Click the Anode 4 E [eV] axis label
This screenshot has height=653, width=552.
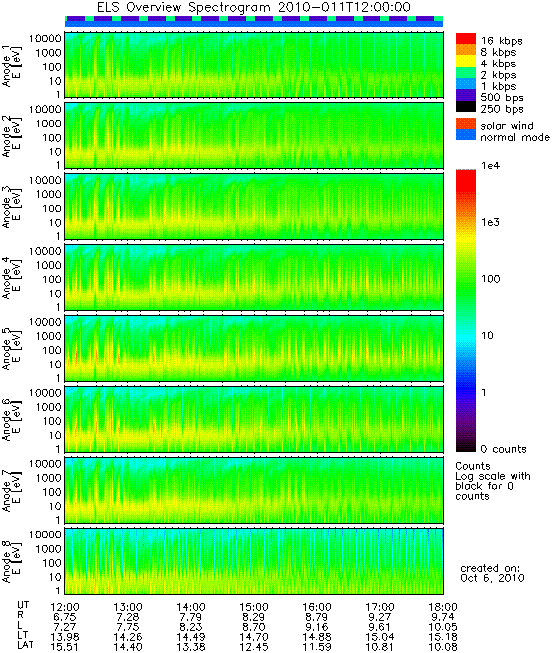click(12, 278)
